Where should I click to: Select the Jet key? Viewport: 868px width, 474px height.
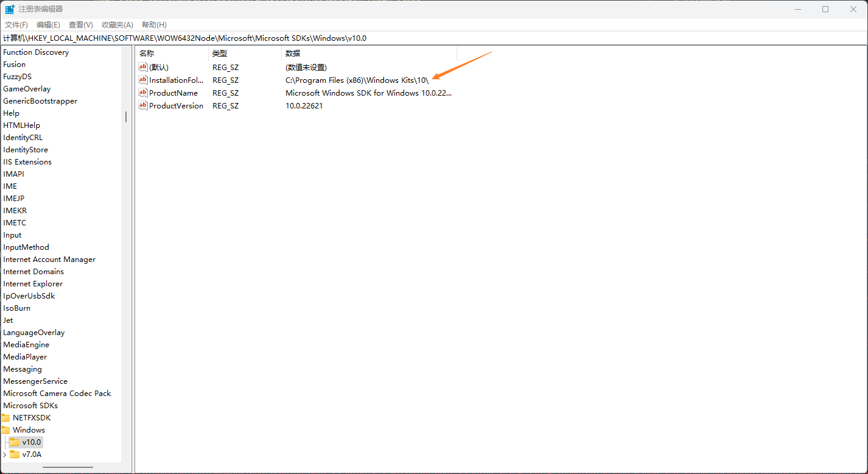[x=8, y=320]
